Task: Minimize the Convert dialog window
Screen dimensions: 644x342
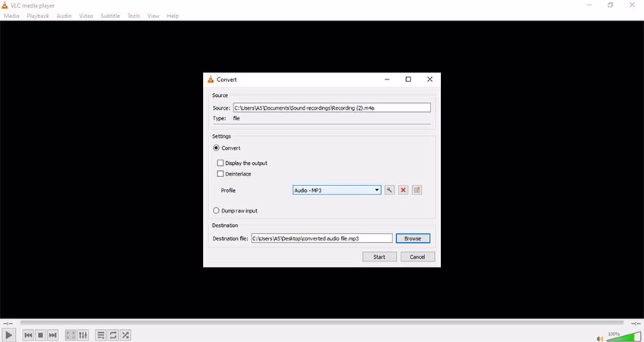Action: pyautogui.click(x=387, y=79)
